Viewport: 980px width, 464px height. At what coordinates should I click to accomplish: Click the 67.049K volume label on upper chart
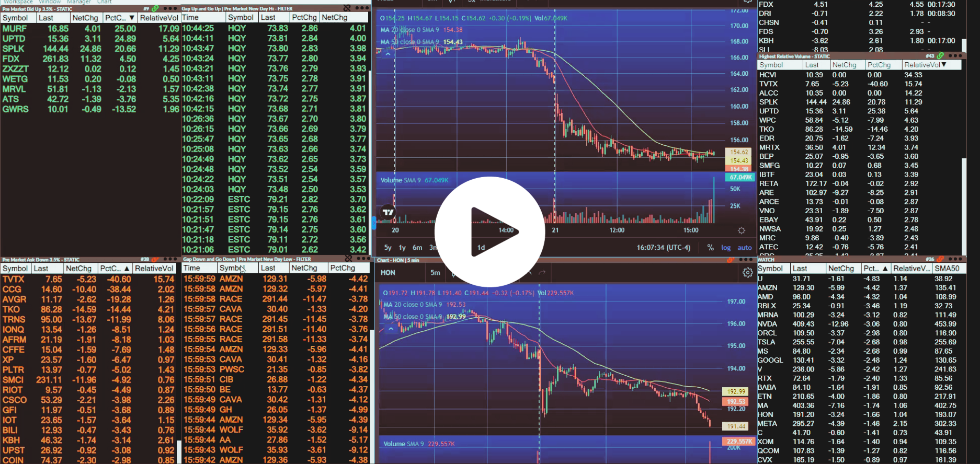(740, 177)
